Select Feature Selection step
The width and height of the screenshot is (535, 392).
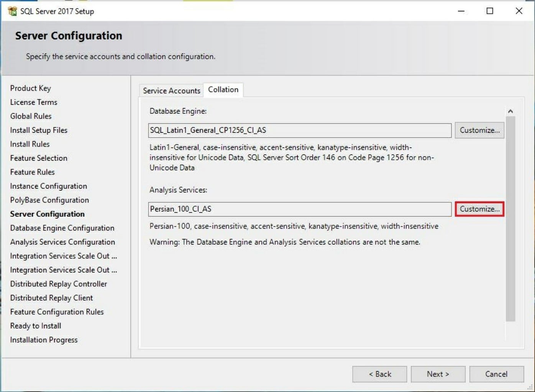(39, 158)
